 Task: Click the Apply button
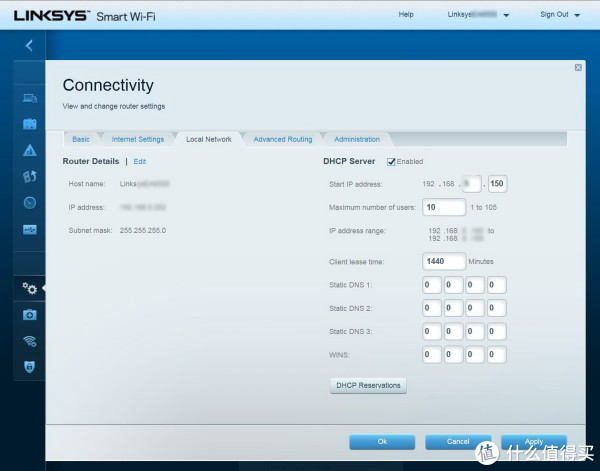[x=534, y=442]
